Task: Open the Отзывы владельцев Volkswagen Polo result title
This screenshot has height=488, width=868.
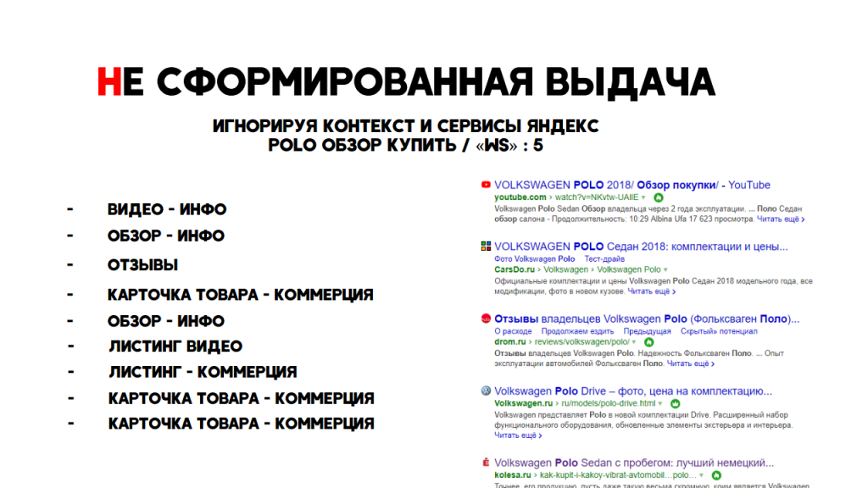Action: click(647, 319)
